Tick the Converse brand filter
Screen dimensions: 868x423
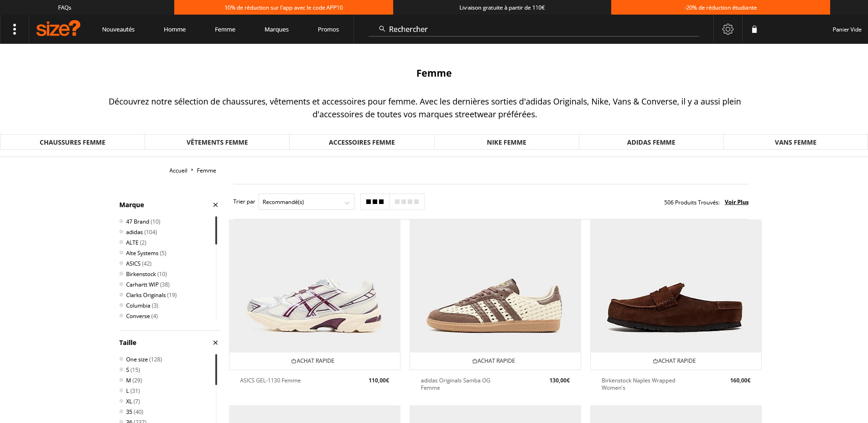pyautogui.click(x=139, y=316)
